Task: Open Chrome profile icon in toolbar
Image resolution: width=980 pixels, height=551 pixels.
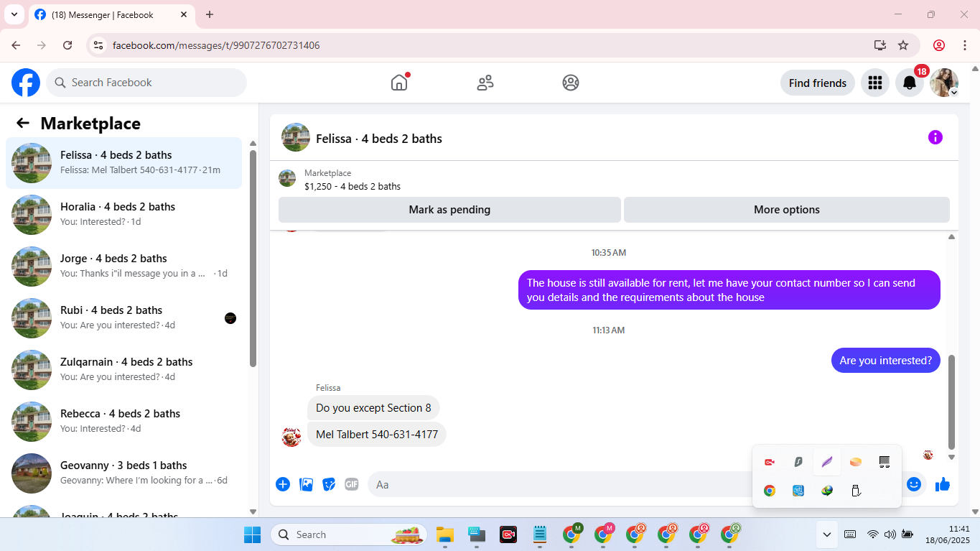Action: (x=939, y=45)
